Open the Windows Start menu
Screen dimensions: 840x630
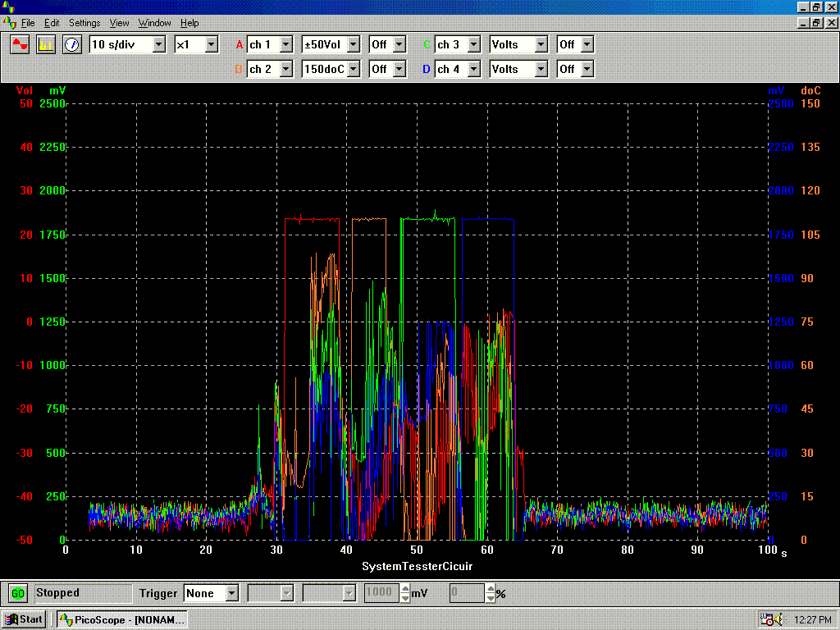[24, 619]
